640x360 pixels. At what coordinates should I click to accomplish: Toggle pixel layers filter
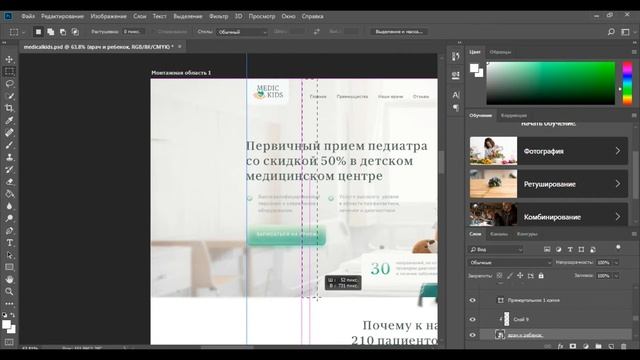pos(547,249)
